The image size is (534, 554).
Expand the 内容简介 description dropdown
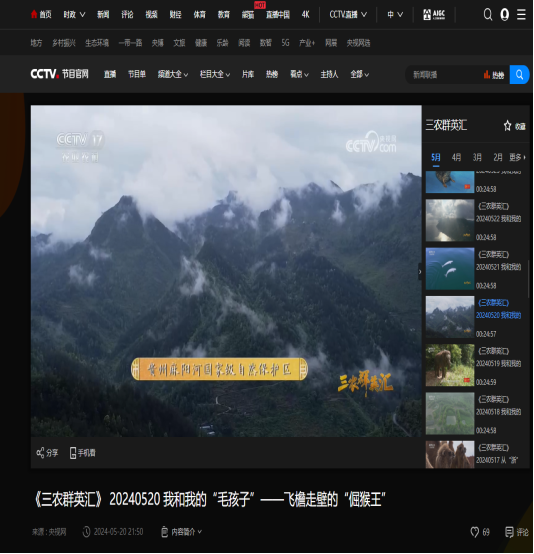(182, 532)
